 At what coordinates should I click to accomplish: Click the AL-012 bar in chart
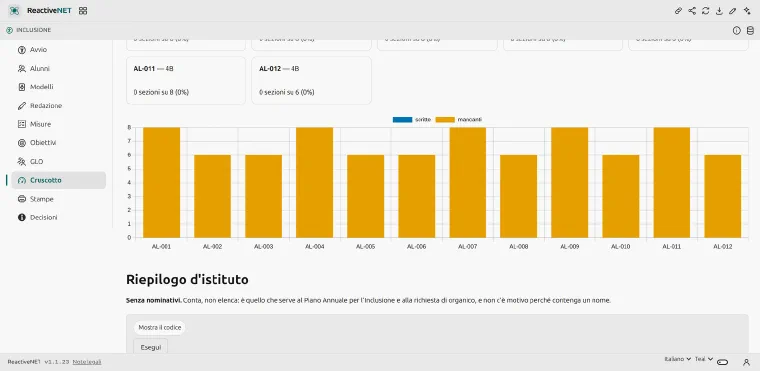(723, 196)
